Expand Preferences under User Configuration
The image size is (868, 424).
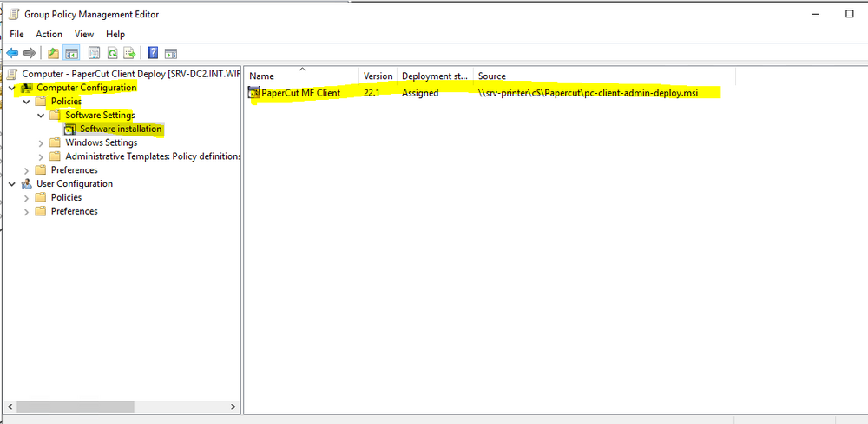(26, 212)
